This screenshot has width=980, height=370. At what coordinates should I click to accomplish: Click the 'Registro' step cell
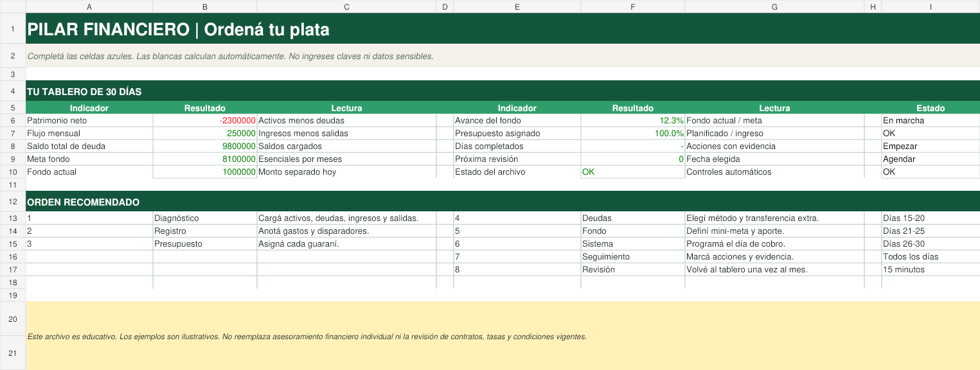(x=205, y=231)
